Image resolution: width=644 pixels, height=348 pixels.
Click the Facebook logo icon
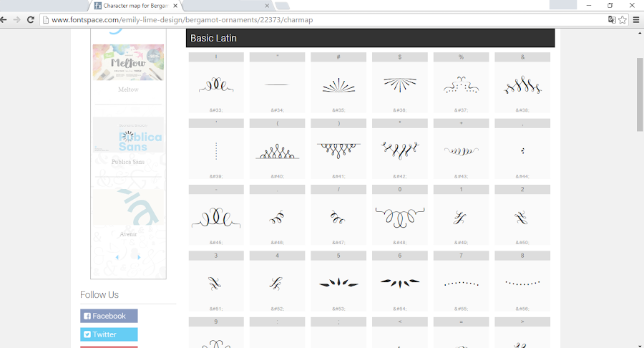click(87, 316)
